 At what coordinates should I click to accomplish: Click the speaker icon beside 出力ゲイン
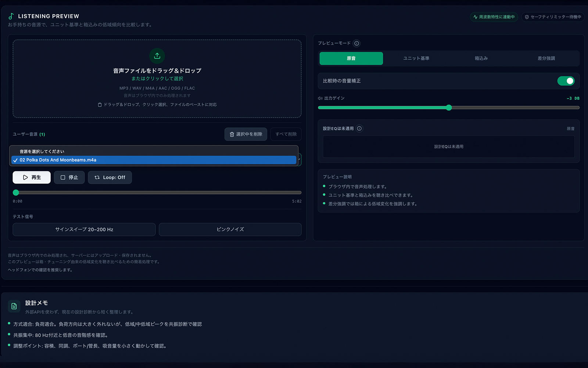tap(320, 98)
